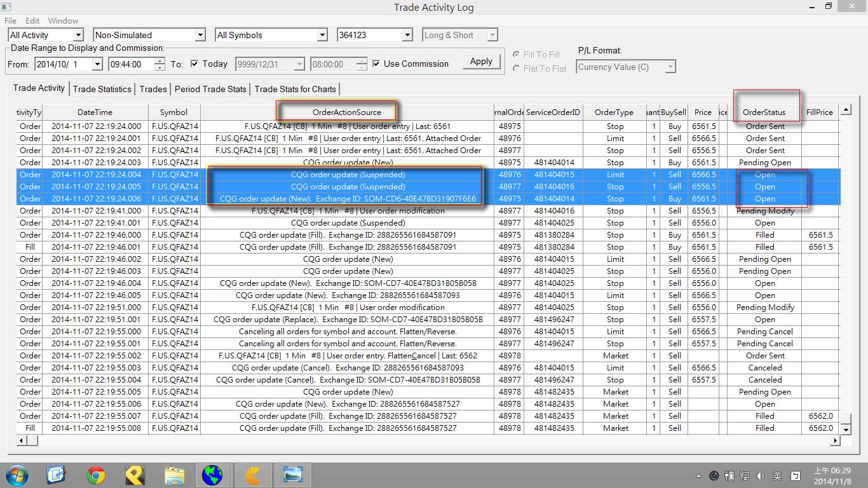
Task: Select the Fill To Fill radio button
Action: (516, 55)
